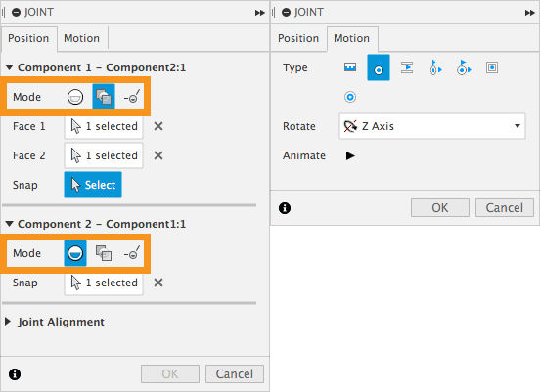Viewport: 540px width, 392px height.
Task: Select the Pin-slot joint type icon
Action: click(x=464, y=67)
